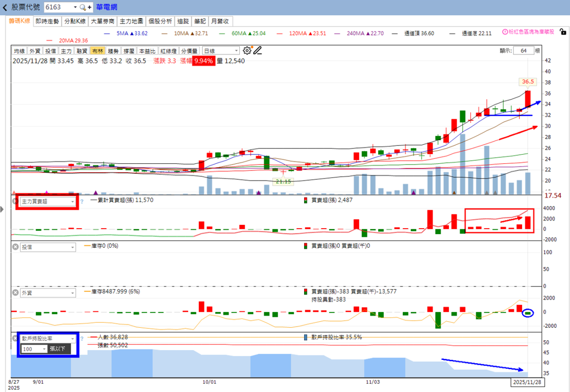Toggle the 紅綠燈 overlay button
Viewport: 570px width, 392px height.
(169, 51)
